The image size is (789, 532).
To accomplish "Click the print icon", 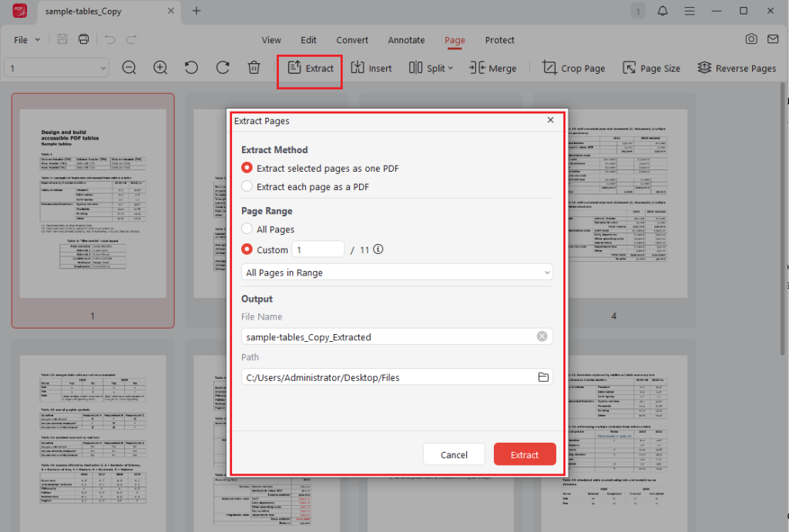I will click(83, 39).
